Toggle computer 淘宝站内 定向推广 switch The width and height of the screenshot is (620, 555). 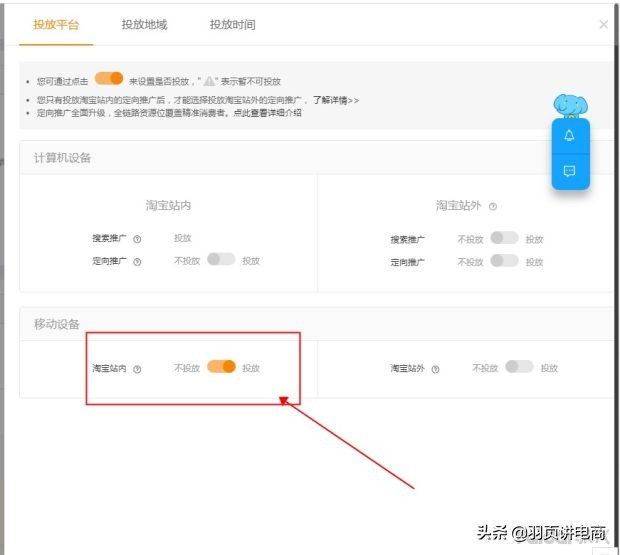point(221,259)
